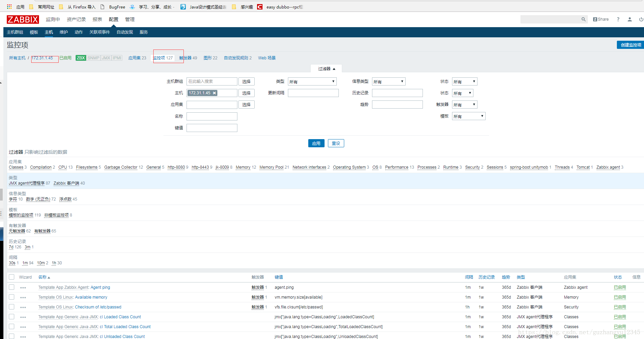
Task: Click the logout power icon
Action: point(641,19)
